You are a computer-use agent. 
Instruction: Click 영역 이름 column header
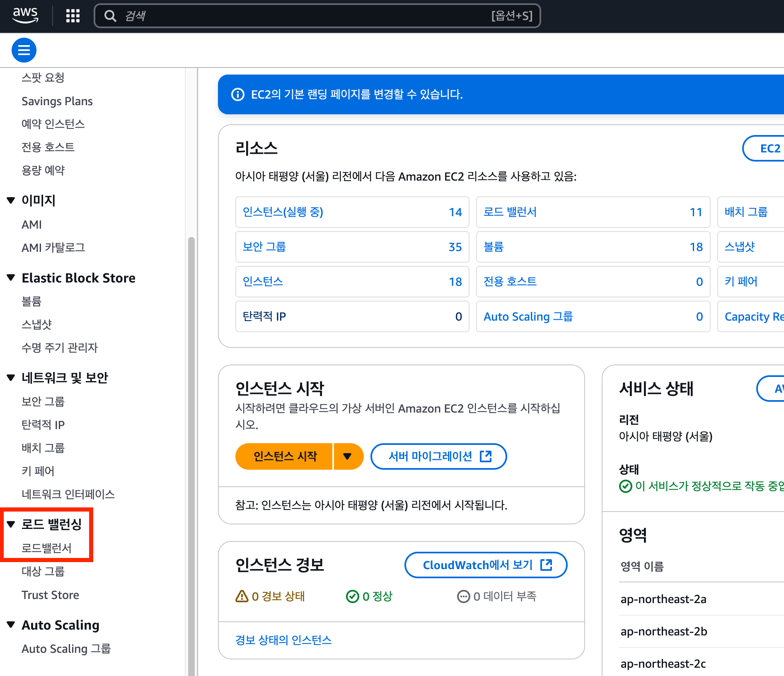click(642, 566)
